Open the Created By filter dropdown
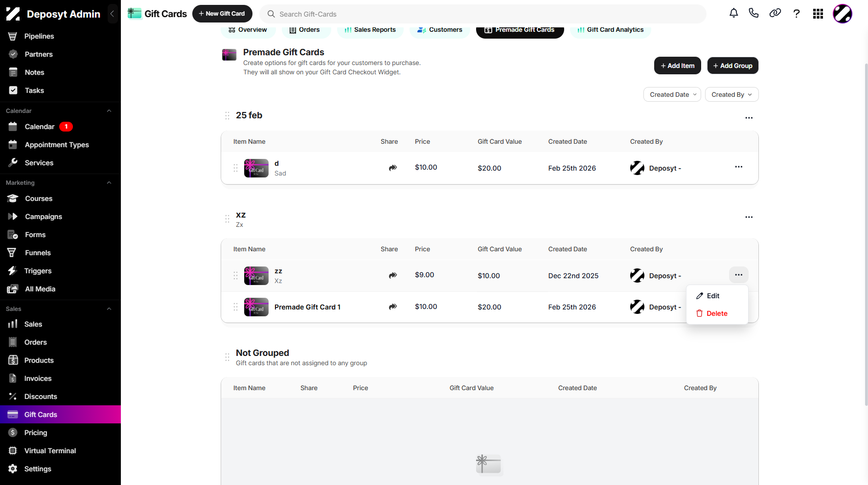Screen dimensions: 868x485 [x=731, y=94]
